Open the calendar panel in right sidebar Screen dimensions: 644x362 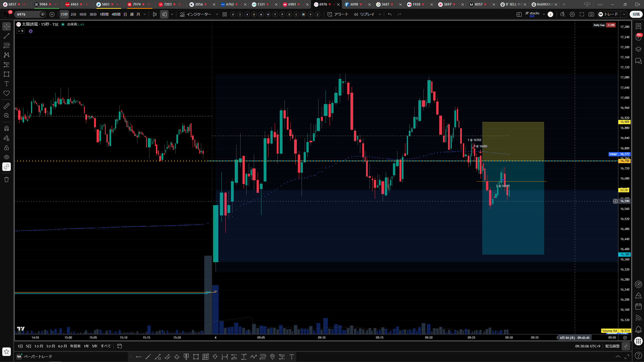tap(638, 306)
